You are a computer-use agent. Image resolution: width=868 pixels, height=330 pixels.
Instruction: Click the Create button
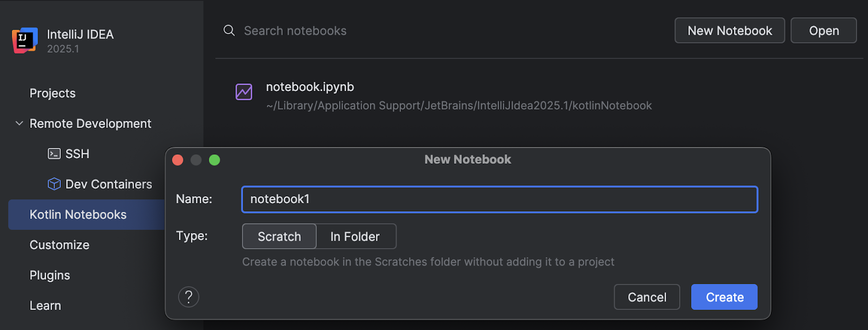pos(724,297)
